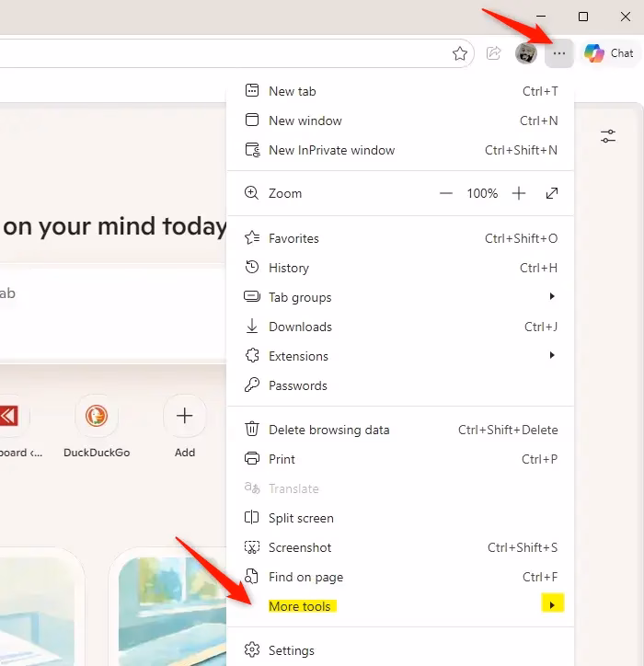Click the InPrivate window icon
The width and height of the screenshot is (644, 666).
253,150
